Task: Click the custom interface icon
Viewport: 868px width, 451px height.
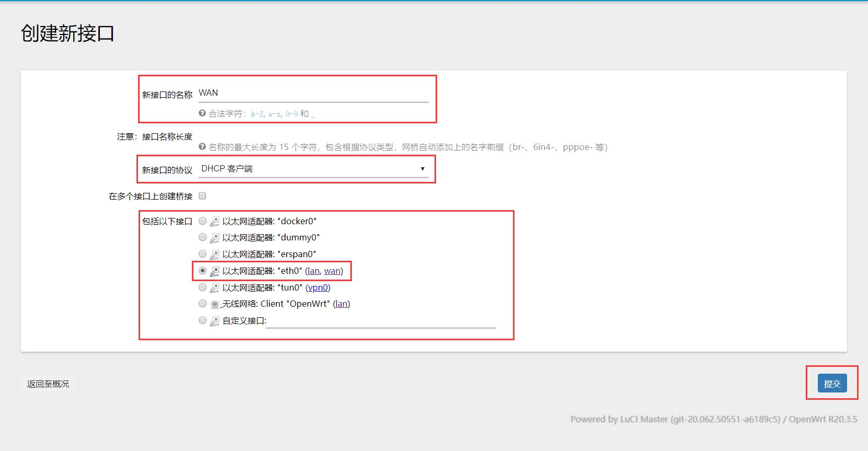Action: coord(214,321)
